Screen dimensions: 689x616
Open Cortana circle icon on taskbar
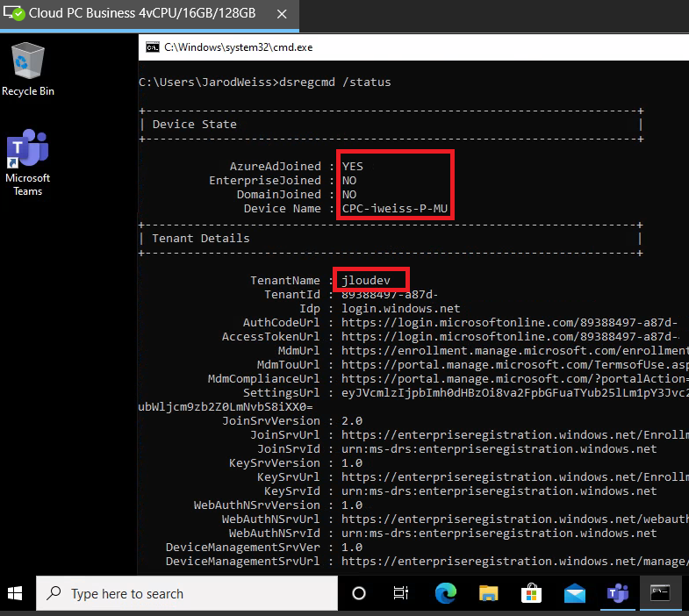click(x=359, y=593)
